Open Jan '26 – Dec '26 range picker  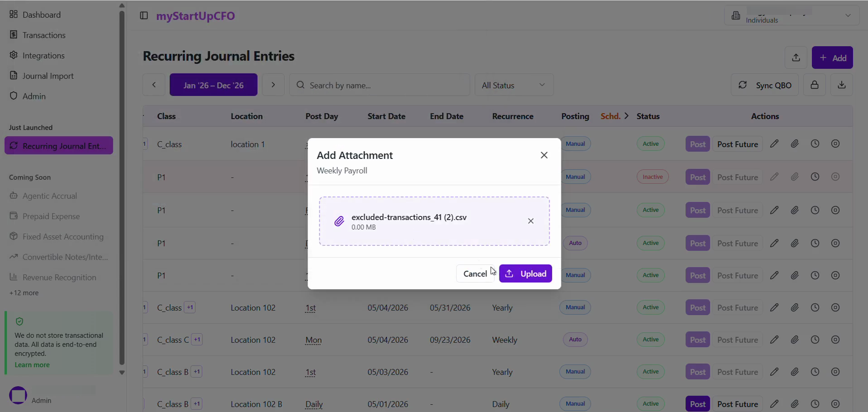click(x=213, y=85)
